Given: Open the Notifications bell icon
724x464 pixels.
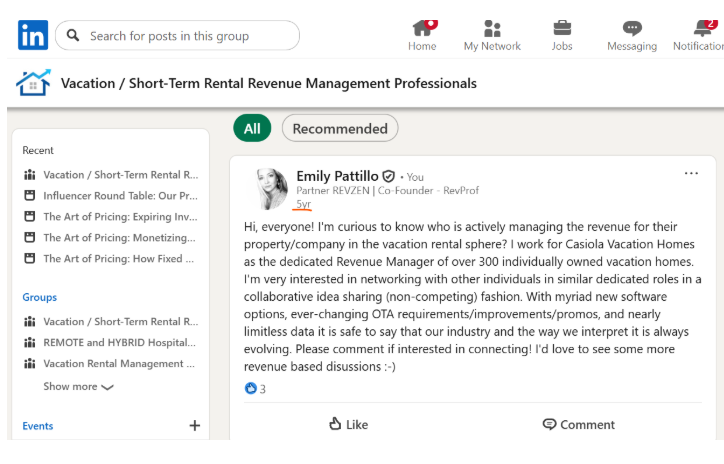Looking at the screenshot, I should click(702, 28).
